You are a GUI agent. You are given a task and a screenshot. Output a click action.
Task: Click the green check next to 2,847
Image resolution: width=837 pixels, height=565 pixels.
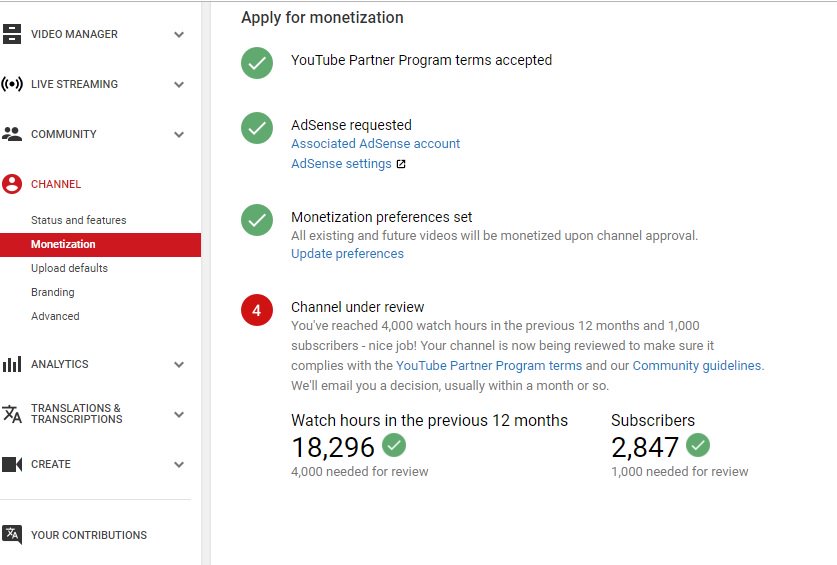point(698,445)
